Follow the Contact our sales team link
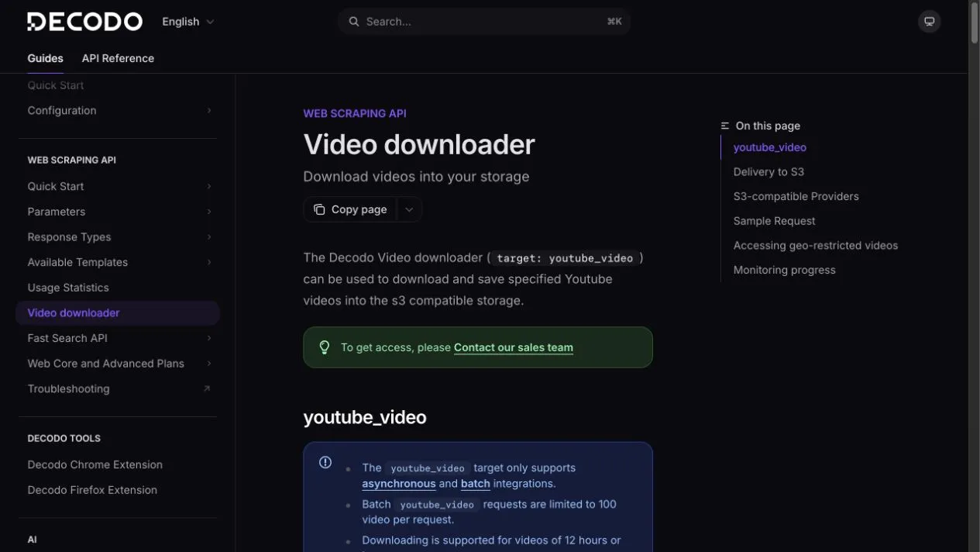Screen dimensions: 980x552 (514, 347)
